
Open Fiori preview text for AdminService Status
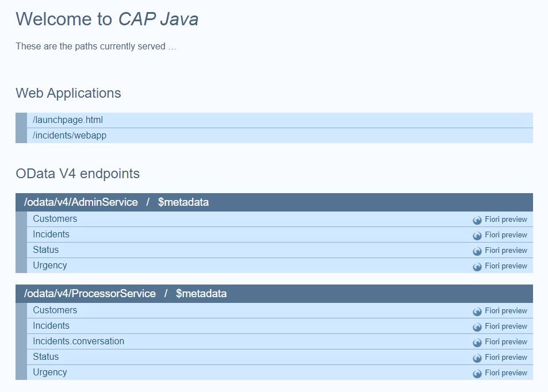click(506, 250)
